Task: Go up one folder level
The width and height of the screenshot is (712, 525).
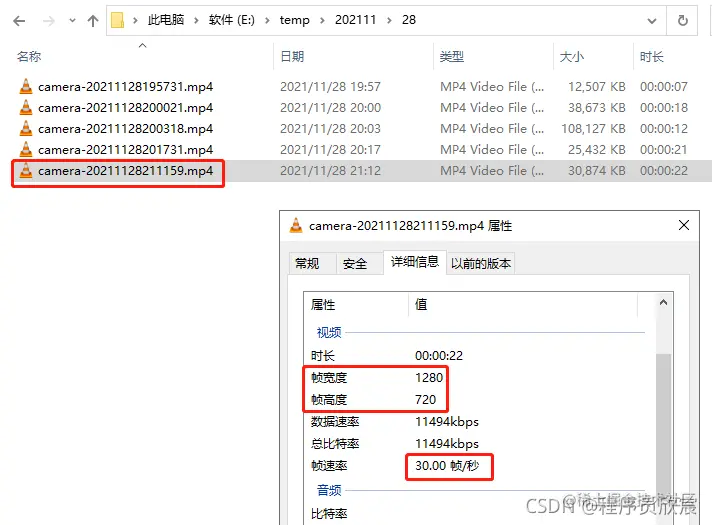Action: (x=93, y=20)
